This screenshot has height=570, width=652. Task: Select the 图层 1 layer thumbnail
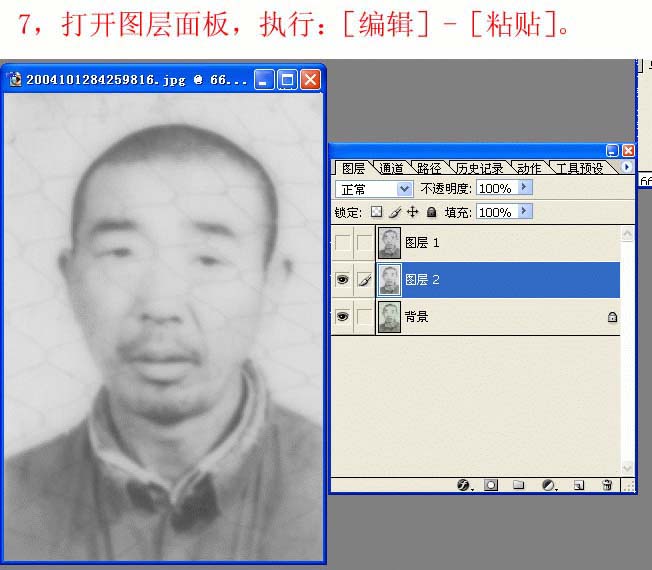coord(389,243)
